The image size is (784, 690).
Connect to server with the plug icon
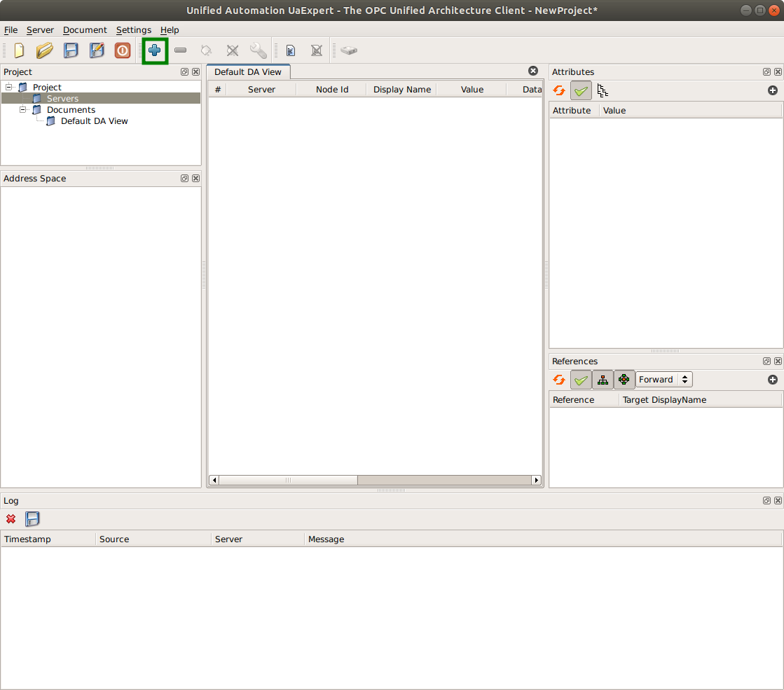206,50
